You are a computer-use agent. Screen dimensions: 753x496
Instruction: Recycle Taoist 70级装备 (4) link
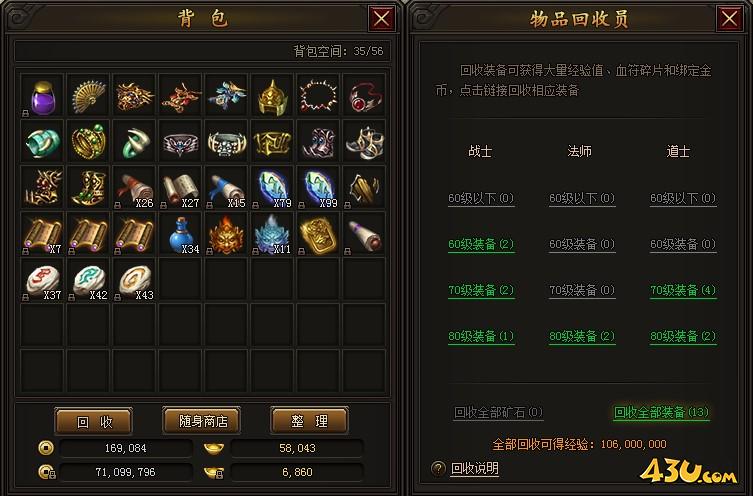point(683,290)
